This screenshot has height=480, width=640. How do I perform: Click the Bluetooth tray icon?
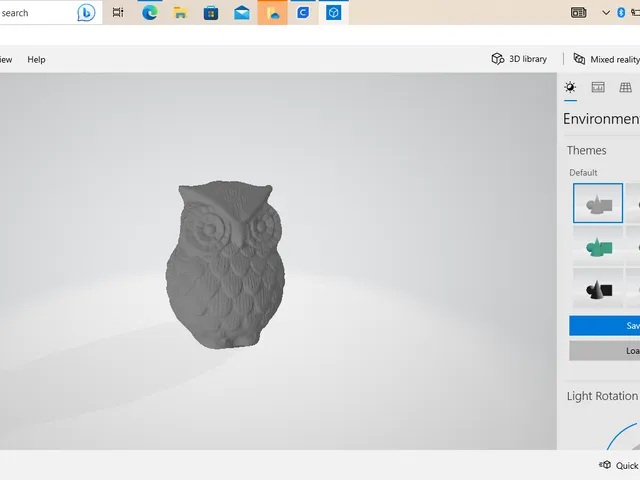pos(621,13)
